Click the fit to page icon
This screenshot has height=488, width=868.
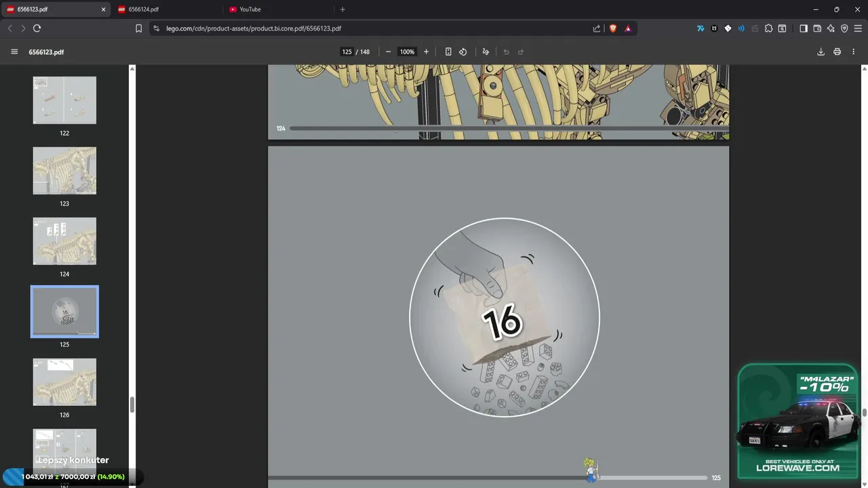pos(448,52)
